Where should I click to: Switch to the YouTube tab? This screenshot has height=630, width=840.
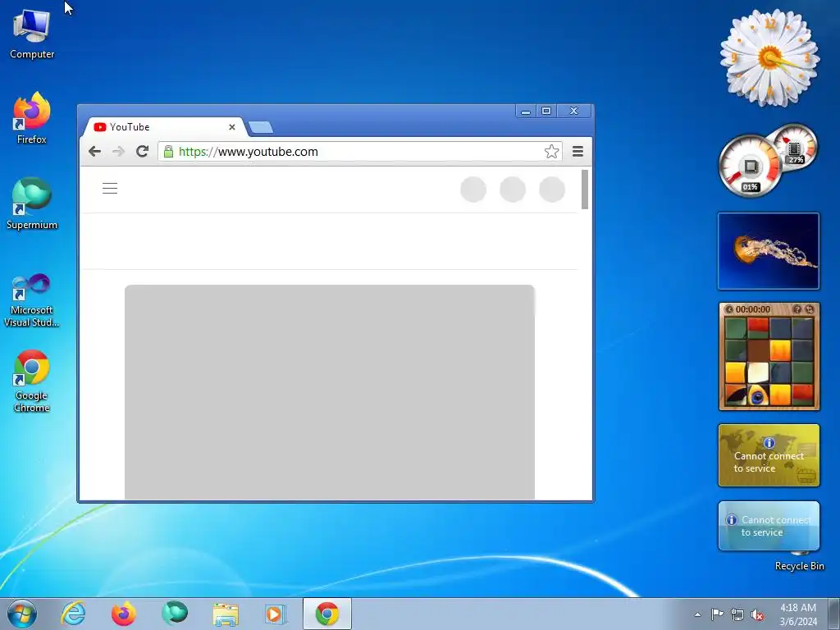163,127
